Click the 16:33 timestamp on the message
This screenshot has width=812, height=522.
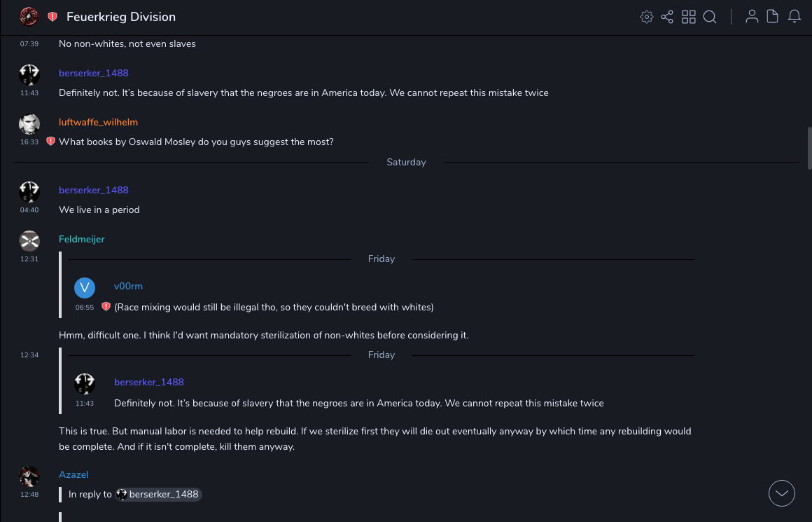point(29,142)
